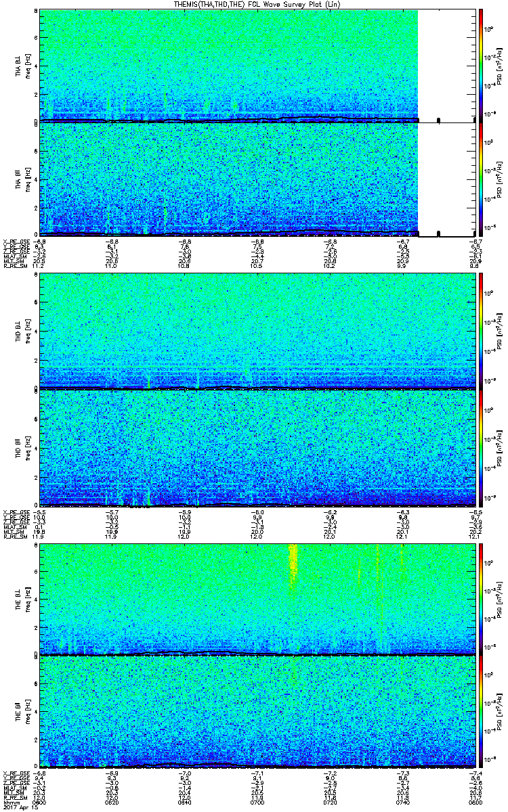Image resolution: width=508 pixels, height=812 pixels.
Task: Click inside the THE B-parallel spectrogram
Action: (257, 712)
